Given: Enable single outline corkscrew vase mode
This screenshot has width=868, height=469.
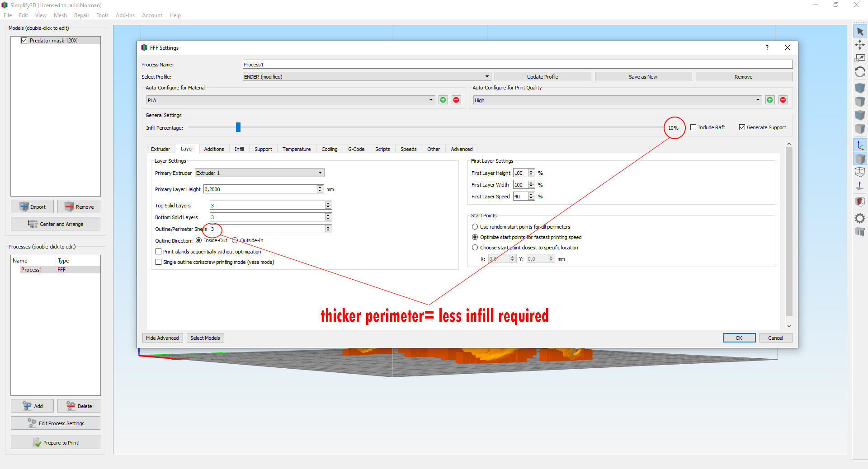Looking at the screenshot, I should click(x=158, y=262).
